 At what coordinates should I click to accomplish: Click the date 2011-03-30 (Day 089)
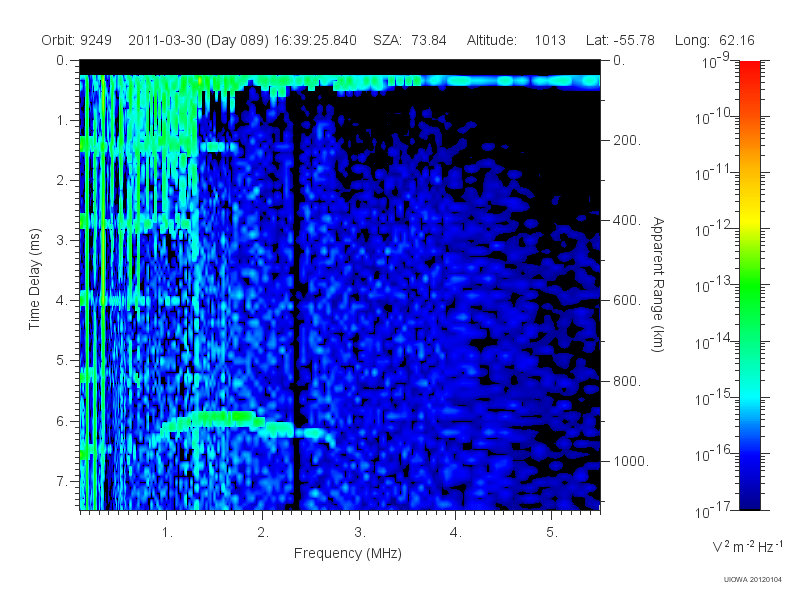tap(198, 40)
